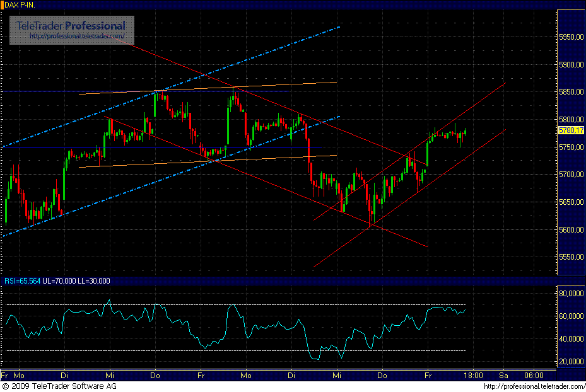Image resolution: width=586 pixels, height=392 pixels.
Task: Click the DAX P-IN. chart title
Action: [20, 5]
